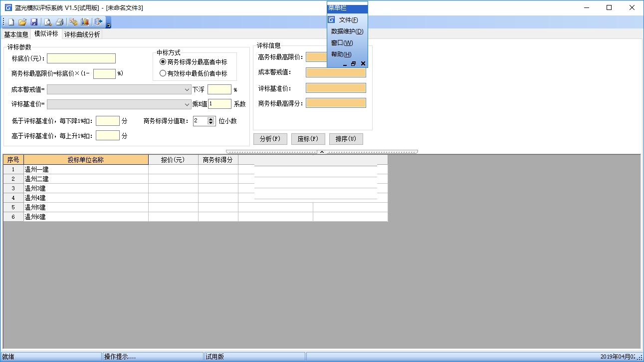Restore the document via the floating menu bar
Image resolution: width=644 pixels, height=362 pixels.
(354, 64)
